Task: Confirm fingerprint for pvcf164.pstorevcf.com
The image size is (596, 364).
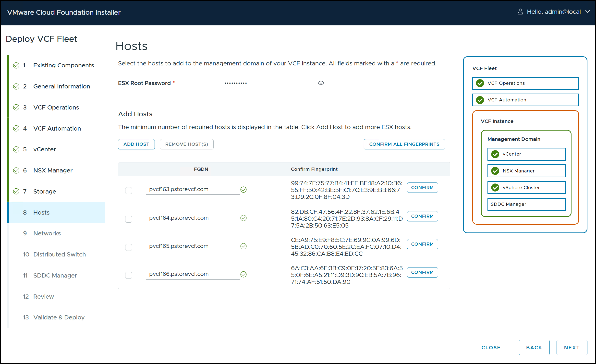Action: 422,216
